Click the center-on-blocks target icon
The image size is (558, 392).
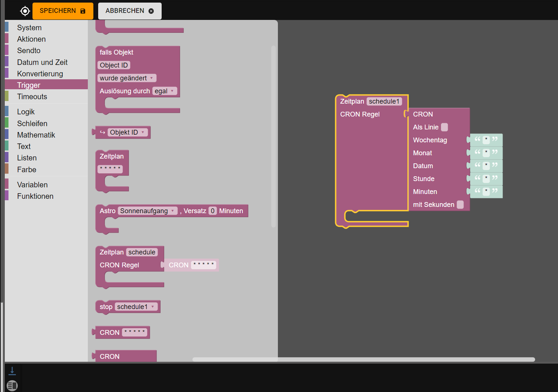(x=25, y=11)
